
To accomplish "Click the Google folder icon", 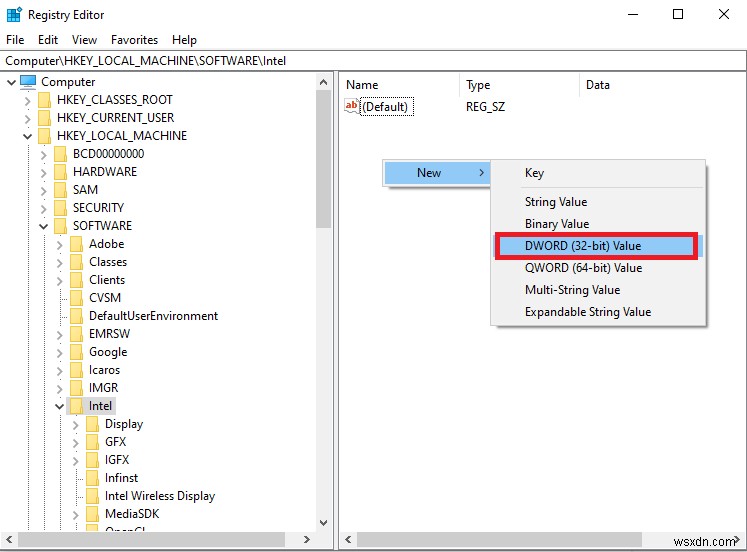I will point(76,352).
